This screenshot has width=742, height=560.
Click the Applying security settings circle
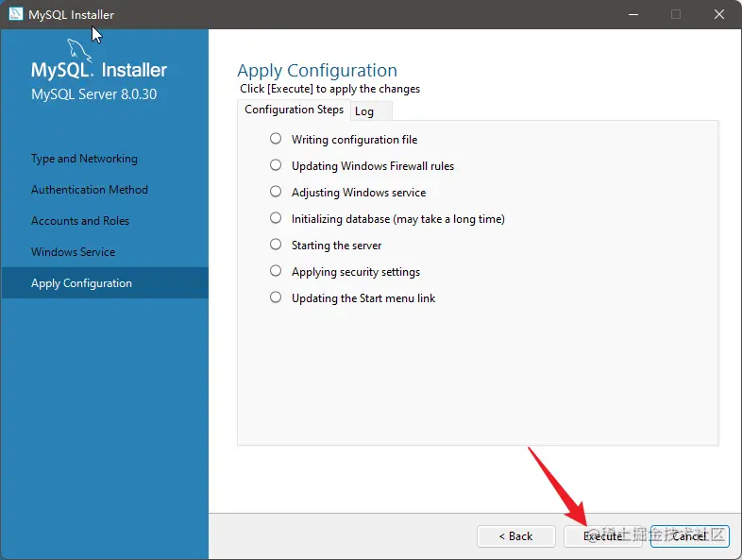(276, 271)
